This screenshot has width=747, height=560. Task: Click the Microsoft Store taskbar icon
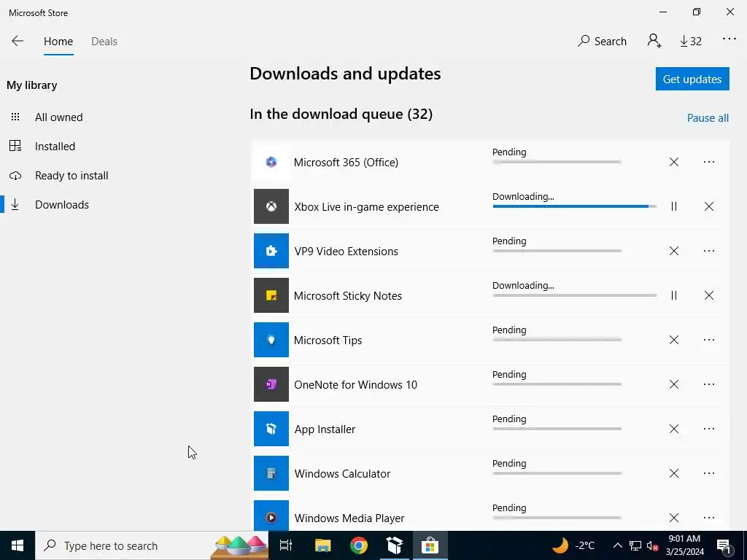point(430,545)
